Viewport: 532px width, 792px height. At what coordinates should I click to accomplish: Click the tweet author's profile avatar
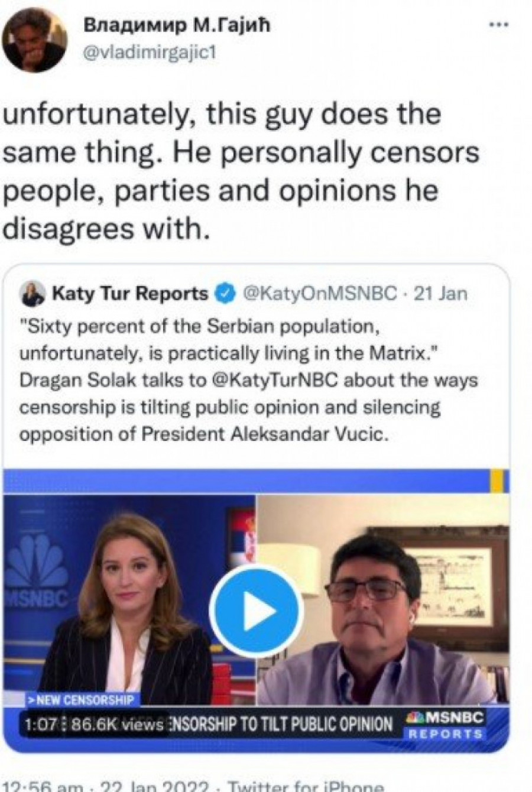34,41
